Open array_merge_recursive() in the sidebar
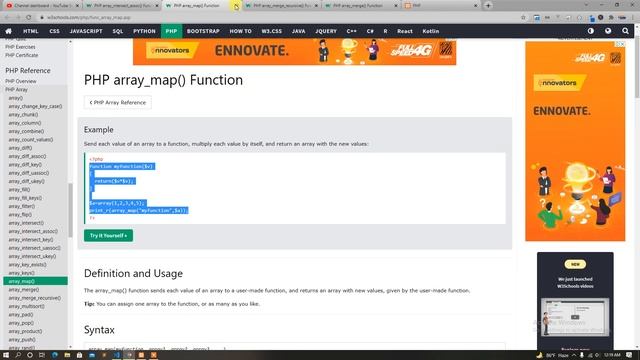This screenshot has height=360, width=640. (x=35, y=298)
